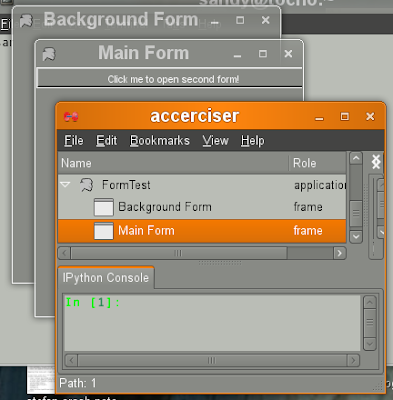Maximize the accerciser window
This screenshot has height=400, width=393.
click(x=345, y=116)
